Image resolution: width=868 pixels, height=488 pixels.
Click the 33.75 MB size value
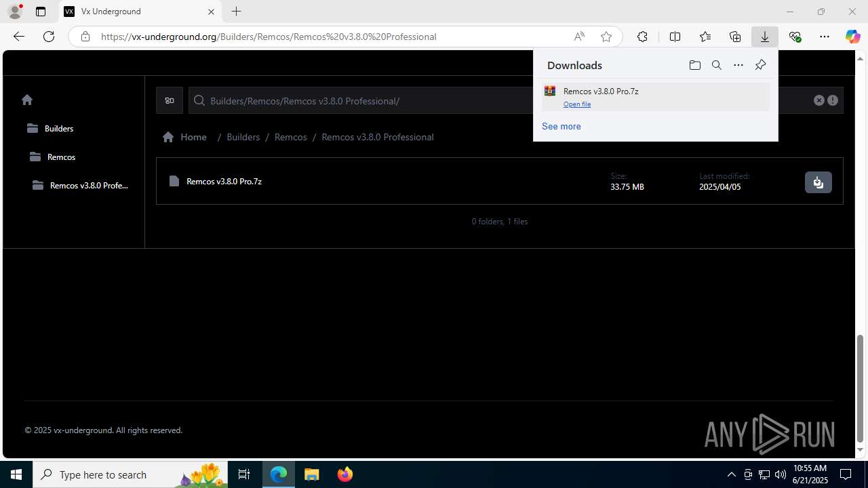point(627,187)
